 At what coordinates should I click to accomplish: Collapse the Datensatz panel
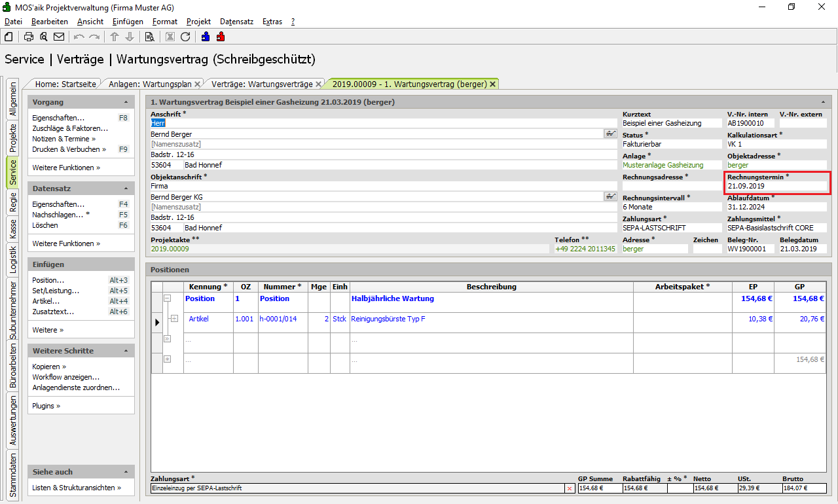tap(126, 189)
